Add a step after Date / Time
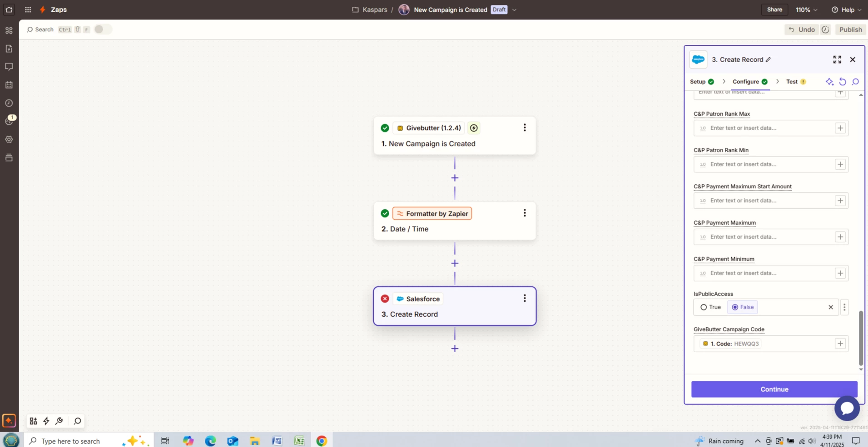This screenshot has height=447, width=868. [x=455, y=263]
